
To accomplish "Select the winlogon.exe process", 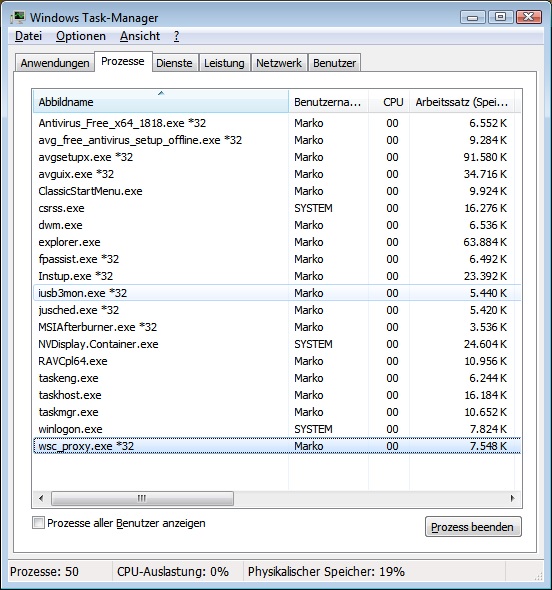I will coord(277,429).
